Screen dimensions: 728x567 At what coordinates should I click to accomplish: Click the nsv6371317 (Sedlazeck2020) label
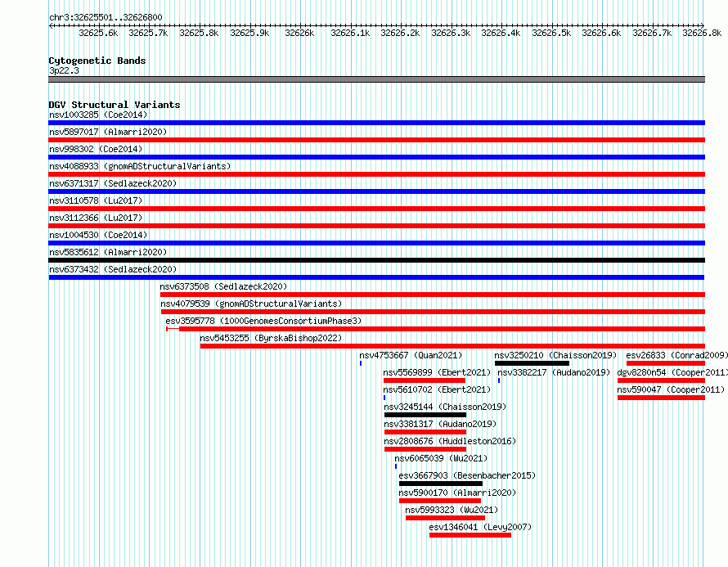point(113,183)
